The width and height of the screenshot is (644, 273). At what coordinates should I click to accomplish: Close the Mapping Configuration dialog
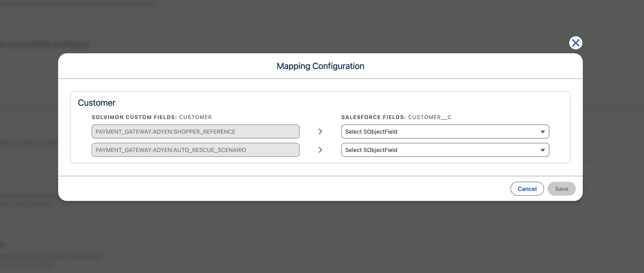point(576,43)
